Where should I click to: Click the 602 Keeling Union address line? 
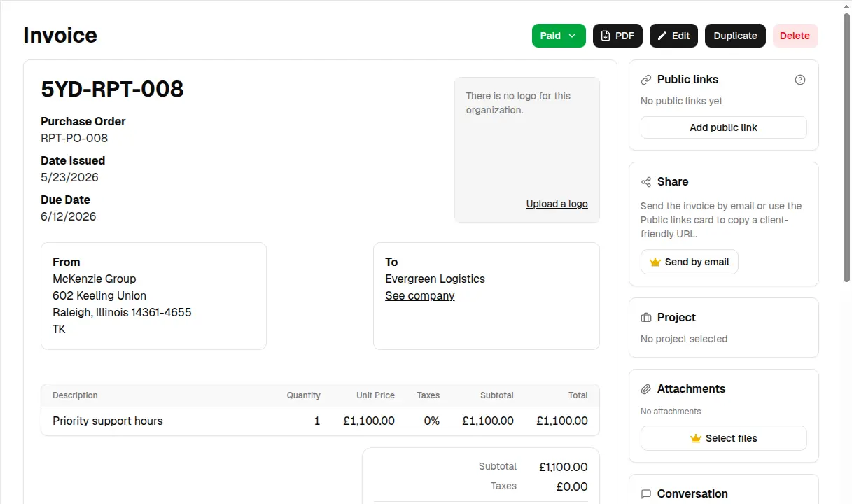pyautogui.click(x=99, y=295)
